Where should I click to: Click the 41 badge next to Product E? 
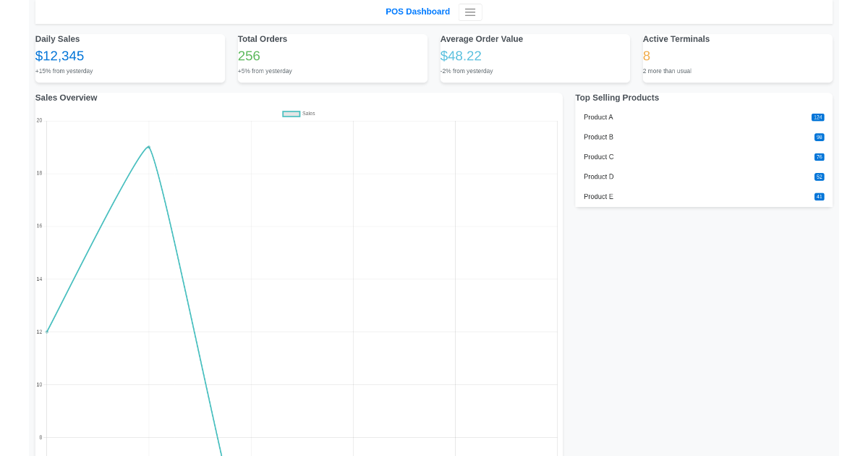[x=818, y=196]
